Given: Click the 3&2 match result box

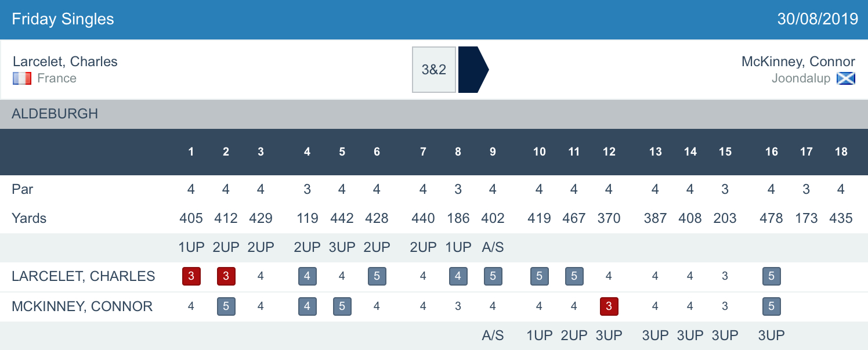Looking at the screenshot, I should (x=433, y=70).
